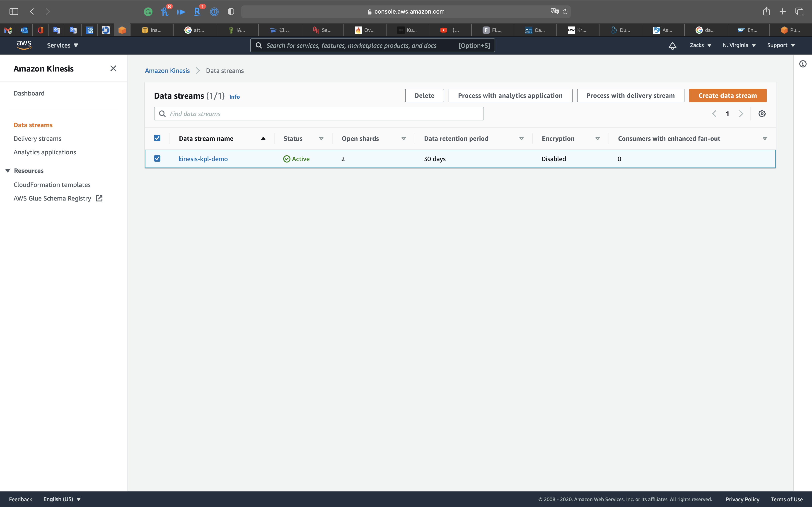Click the AWS logo home icon
This screenshot has width=812, height=507.
(x=24, y=45)
